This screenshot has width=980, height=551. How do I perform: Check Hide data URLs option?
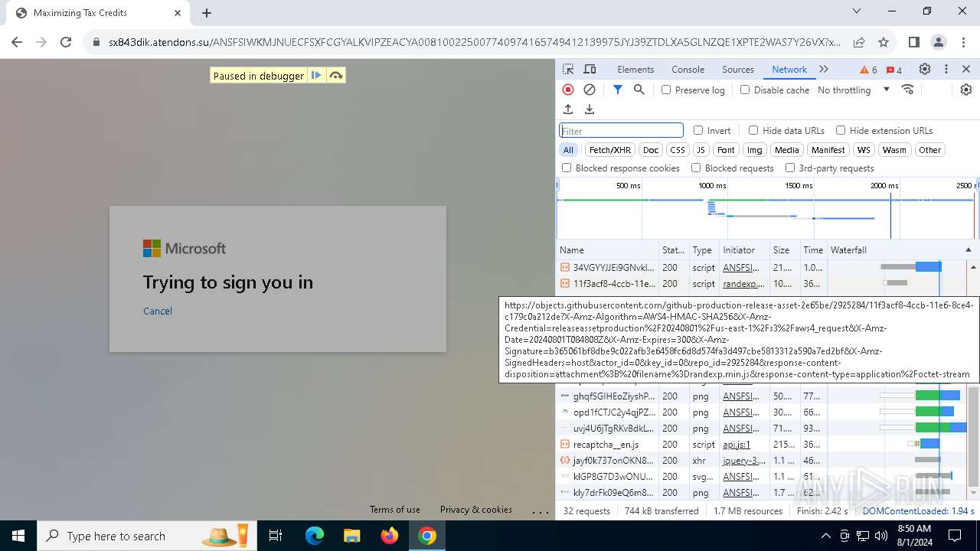tap(753, 130)
